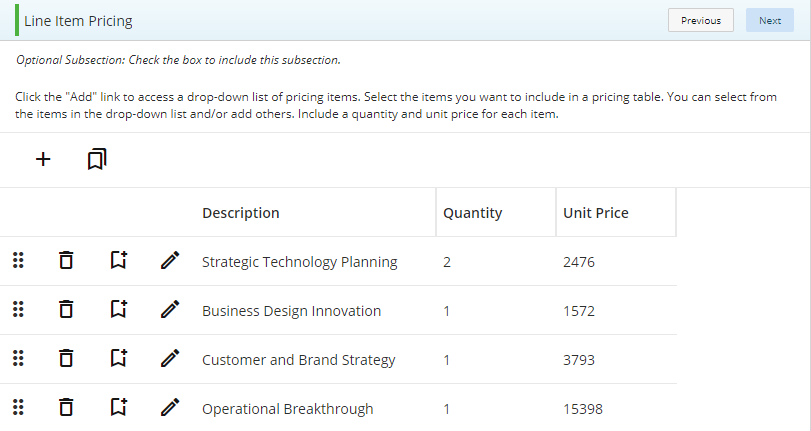Image resolution: width=811 pixels, height=431 pixels.
Task: Grab drag handle for Strategic Technology Planning
Action: pos(18,260)
